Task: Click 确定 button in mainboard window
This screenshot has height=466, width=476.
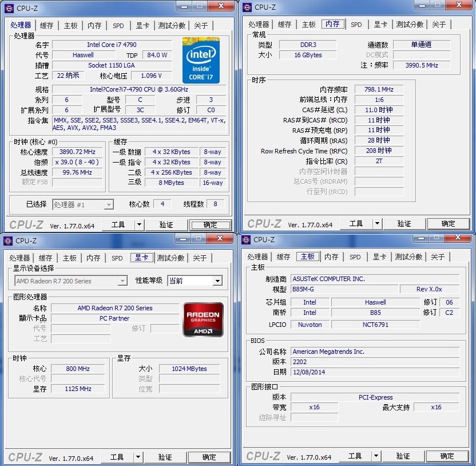Action: 447,456
